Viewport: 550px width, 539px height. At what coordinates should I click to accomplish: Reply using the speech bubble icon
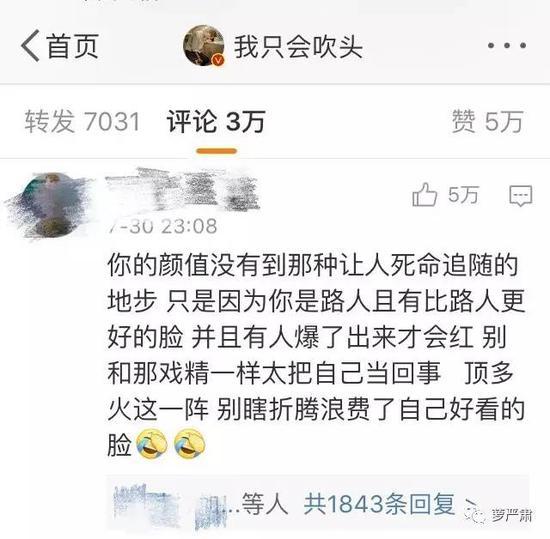pos(521,196)
